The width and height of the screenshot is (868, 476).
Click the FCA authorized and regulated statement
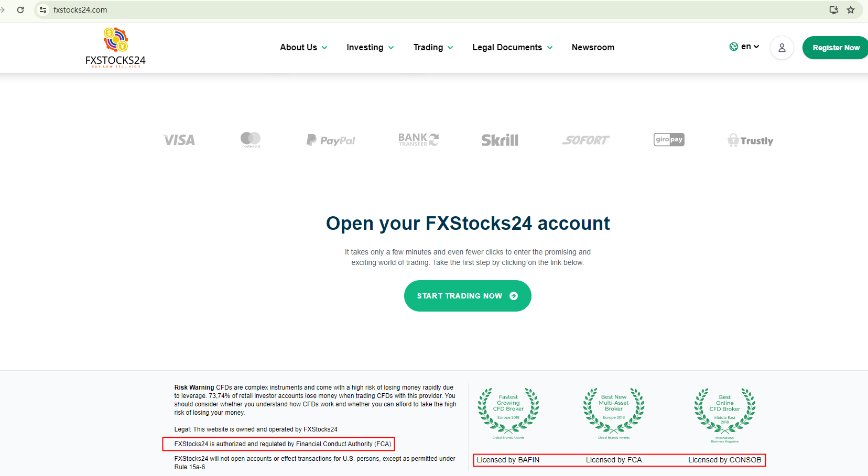point(283,444)
